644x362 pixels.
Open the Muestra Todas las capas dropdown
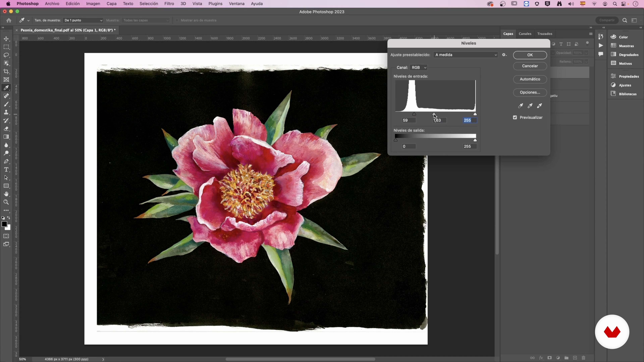coord(146,20)
